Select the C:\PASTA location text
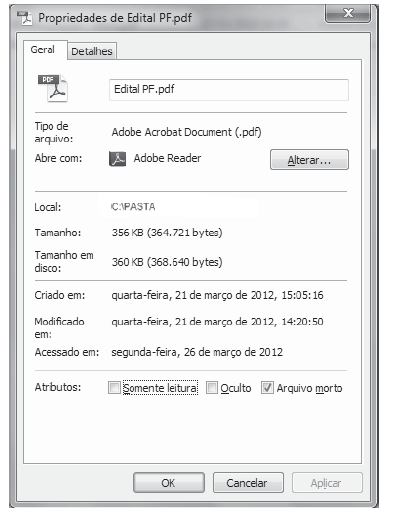The width and height of the screenshot is (395, 515). [x=133, y=207]
